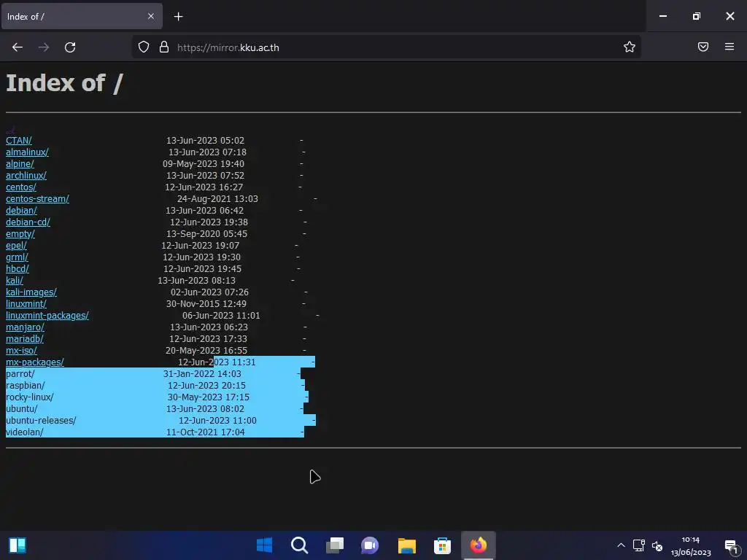Open the highlighted rocky-linux/ directory link
The width and height of the screenshot is (747, 560).
point(29,397)
